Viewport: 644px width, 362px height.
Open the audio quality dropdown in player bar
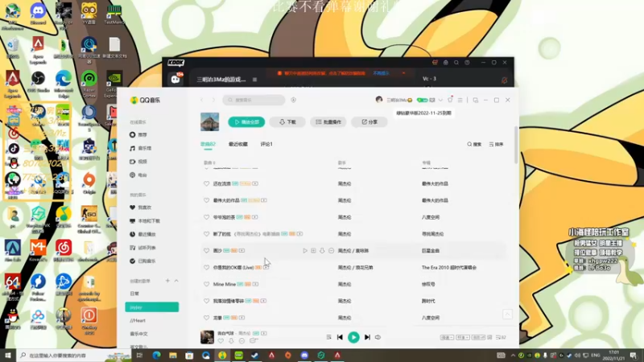[x=462, y=337]
